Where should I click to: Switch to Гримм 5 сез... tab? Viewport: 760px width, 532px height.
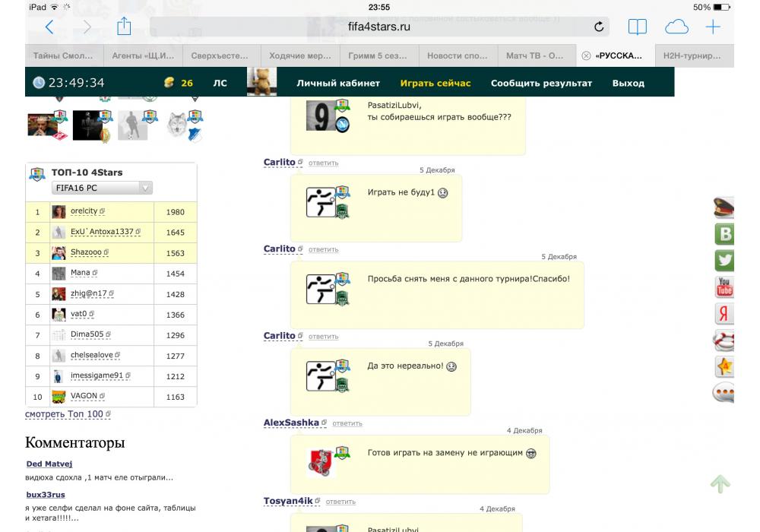pyautogui.click(x=379, y=55)
